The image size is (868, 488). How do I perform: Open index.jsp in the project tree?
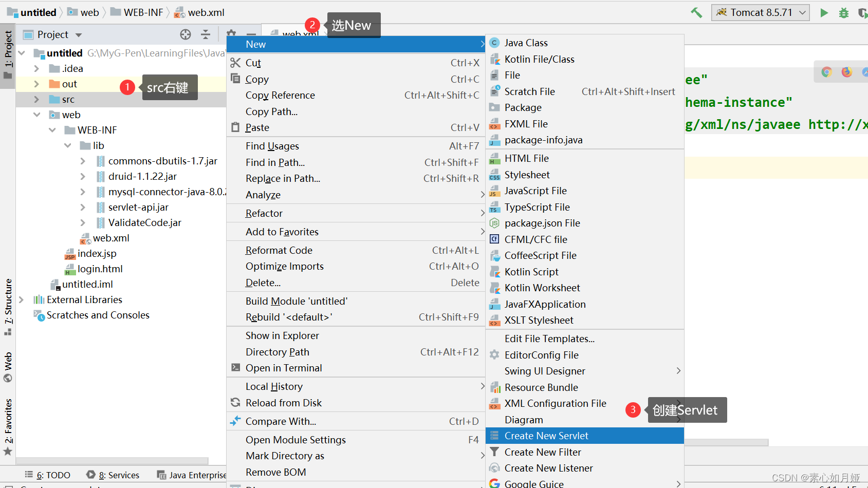pyautogui.click(x=97, y=253)
